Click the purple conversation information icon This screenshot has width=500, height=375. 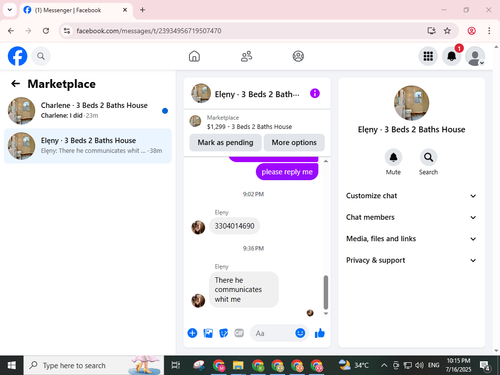click(x=315, y=93)
